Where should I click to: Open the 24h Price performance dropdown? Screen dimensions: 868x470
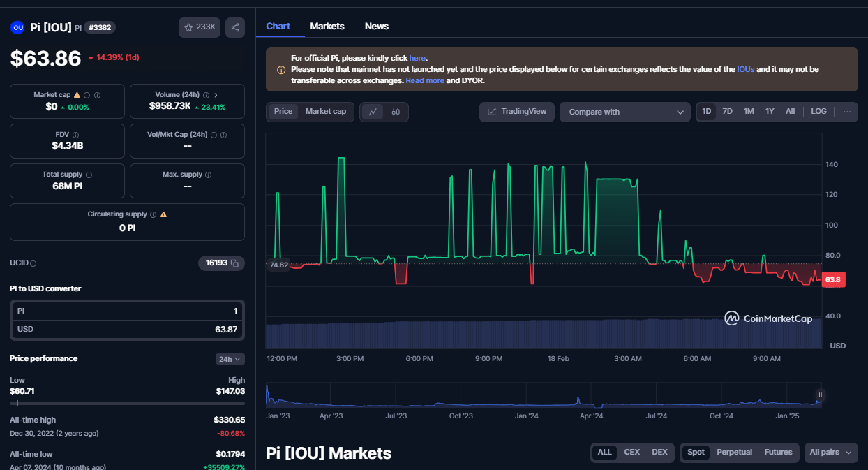230,359
